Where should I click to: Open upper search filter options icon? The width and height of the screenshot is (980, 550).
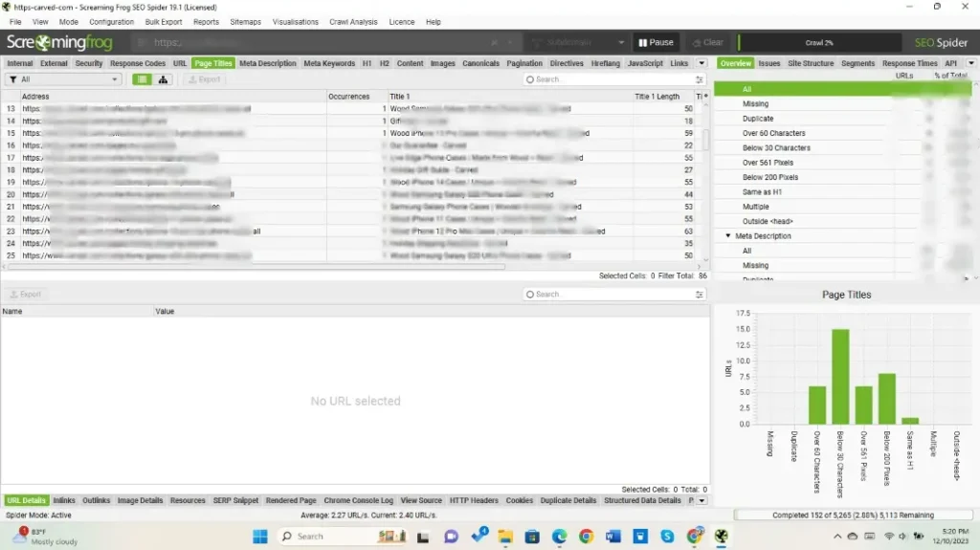pyautogui.click(x=700, y=79)
